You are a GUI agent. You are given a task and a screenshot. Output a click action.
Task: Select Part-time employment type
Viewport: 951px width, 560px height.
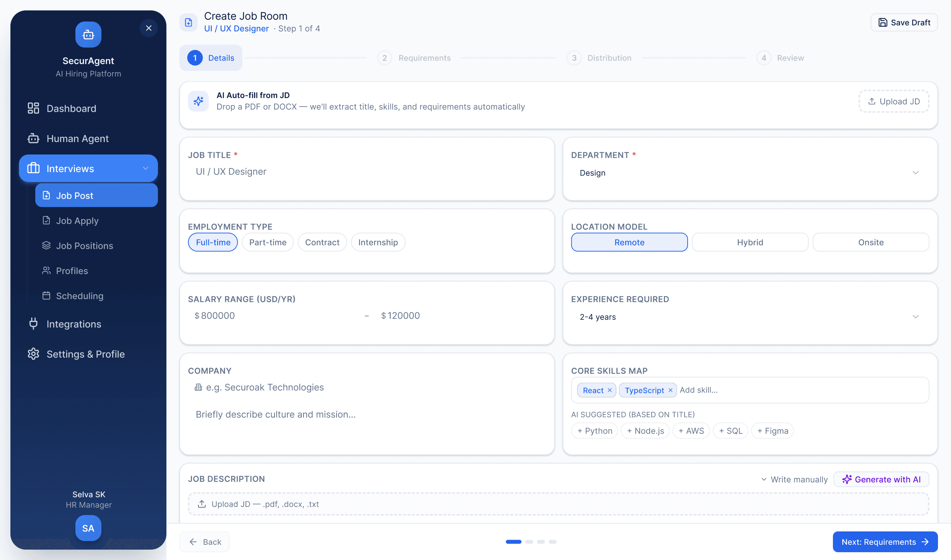[267, 242]
